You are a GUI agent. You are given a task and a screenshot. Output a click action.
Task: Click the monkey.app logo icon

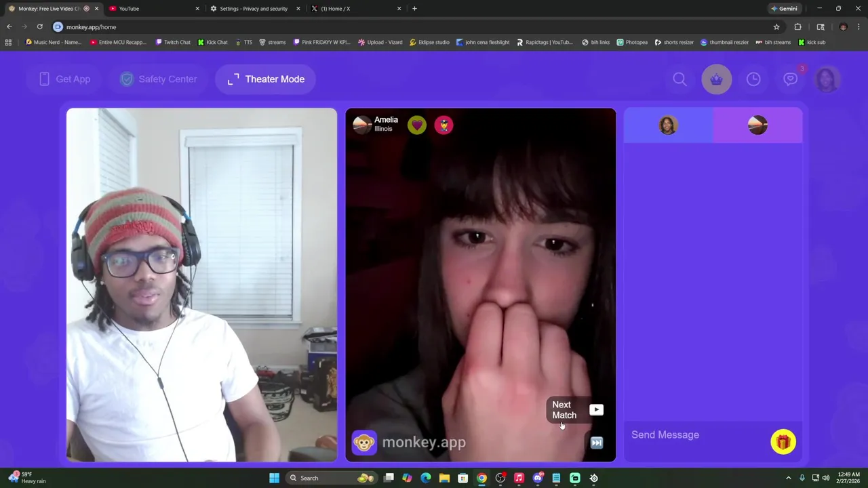point(364,443)
